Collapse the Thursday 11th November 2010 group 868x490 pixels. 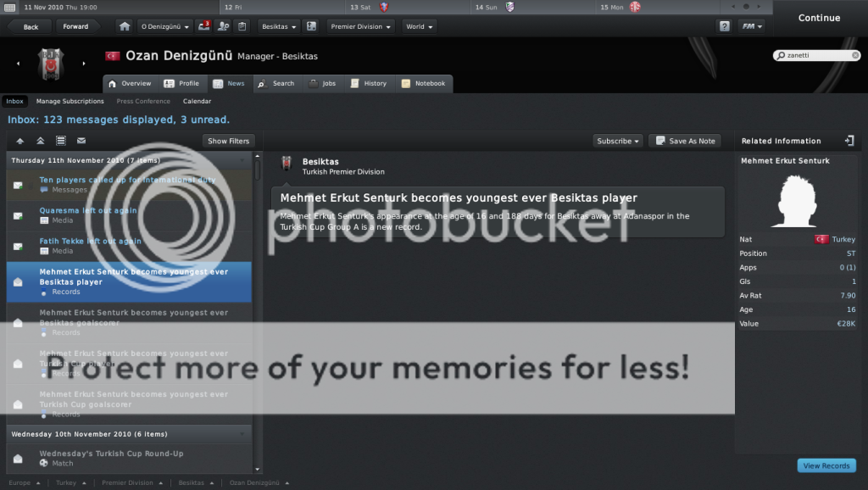(x=242, y=160)
